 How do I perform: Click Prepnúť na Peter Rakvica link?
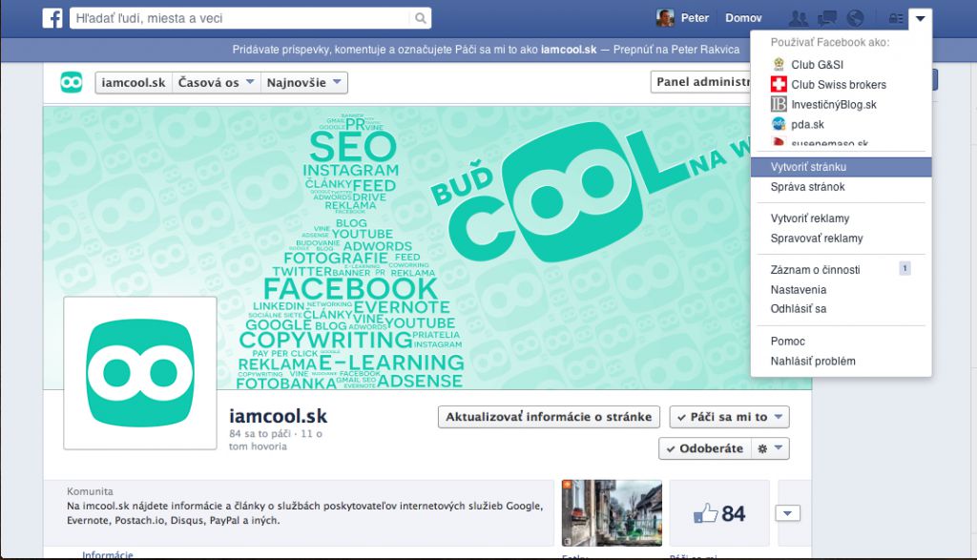pyautogui.click(x=676, y=50)
